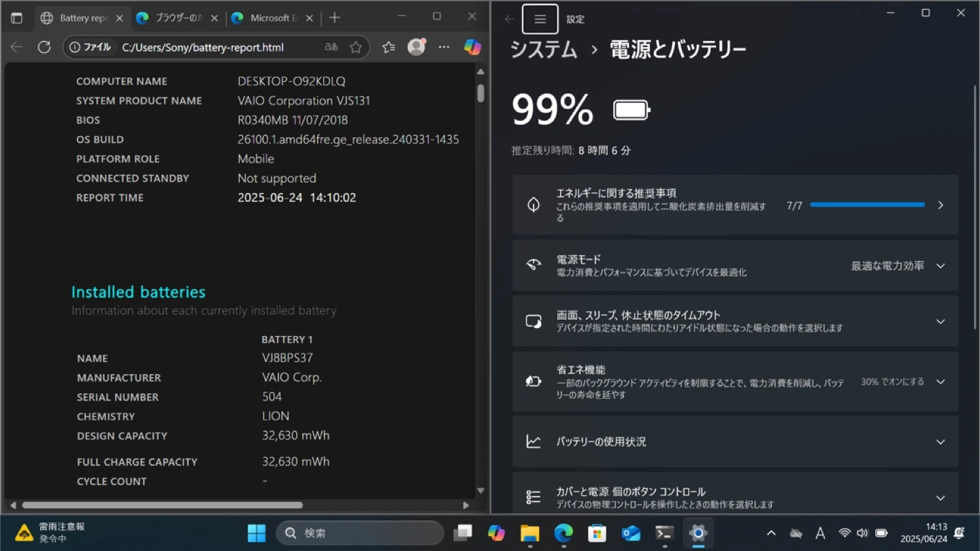Toggle read aloud icon in address bar
Viewport: 980px width, 551px height.
click(x=331, y=47)
